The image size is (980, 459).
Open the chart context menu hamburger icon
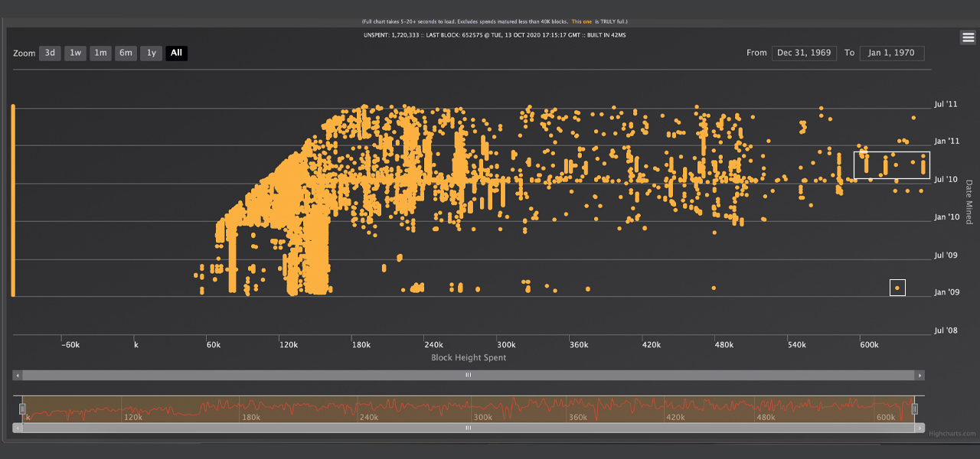click(968, 37)
